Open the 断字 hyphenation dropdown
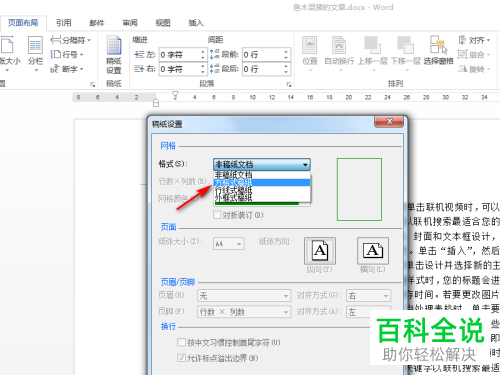The image size is (500, 375). pyautogui.click(x=67, y=69)
